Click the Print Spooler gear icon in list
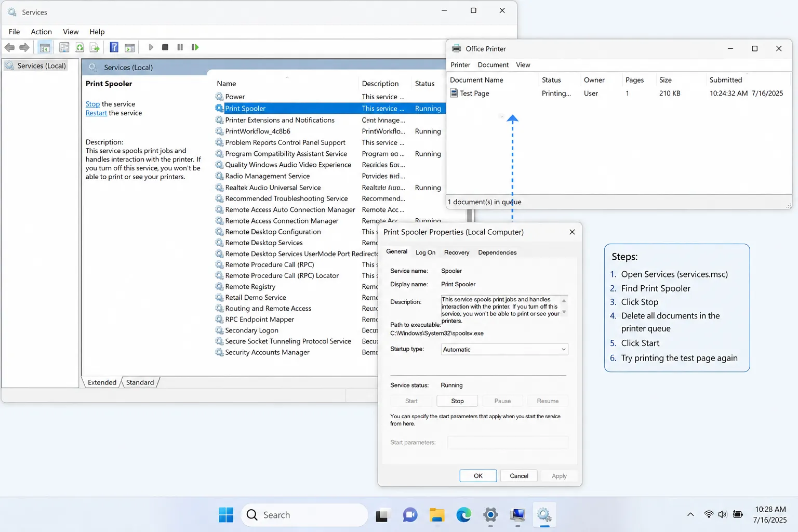 click(219, 109)
